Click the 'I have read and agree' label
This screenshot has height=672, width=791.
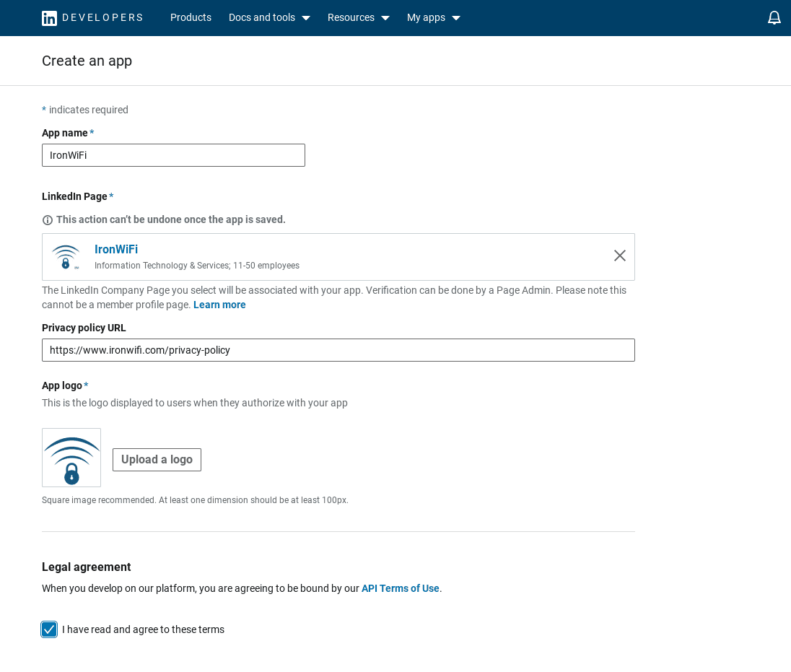pos(144,629)
